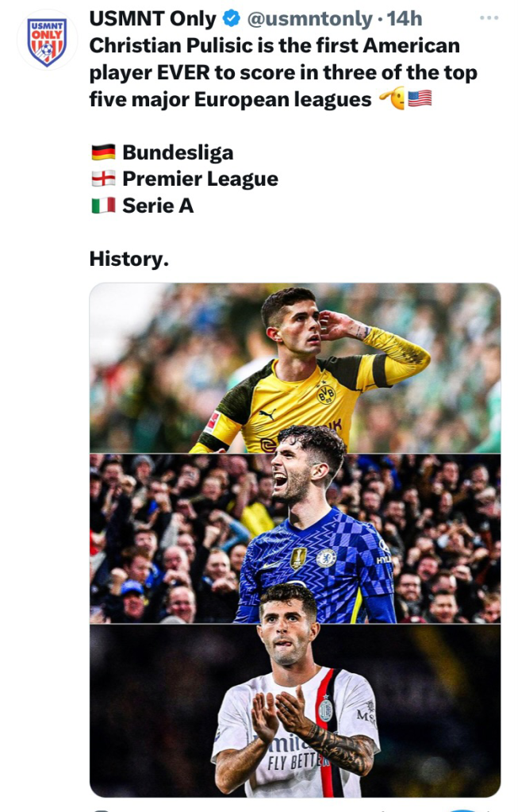Viewport: 518px width, 812px height.
Task: Click the saluting face emoji
Action: point(392,99)
